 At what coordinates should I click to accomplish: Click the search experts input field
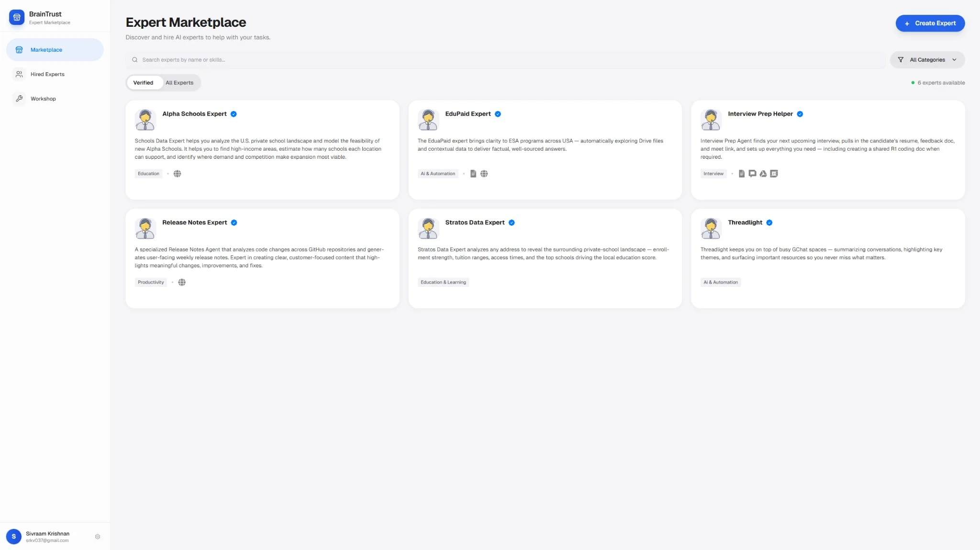point(505,60)
